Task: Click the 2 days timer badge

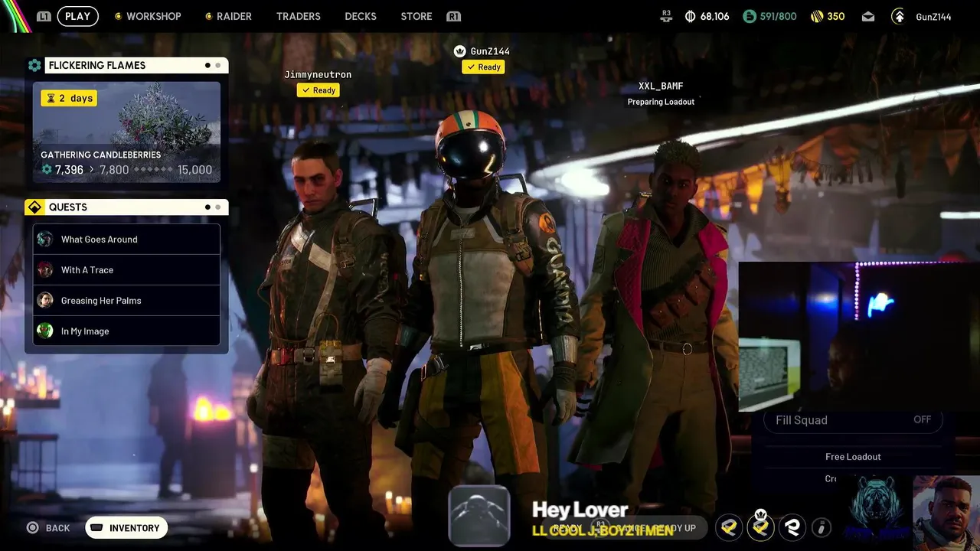Action: [69, 98]
